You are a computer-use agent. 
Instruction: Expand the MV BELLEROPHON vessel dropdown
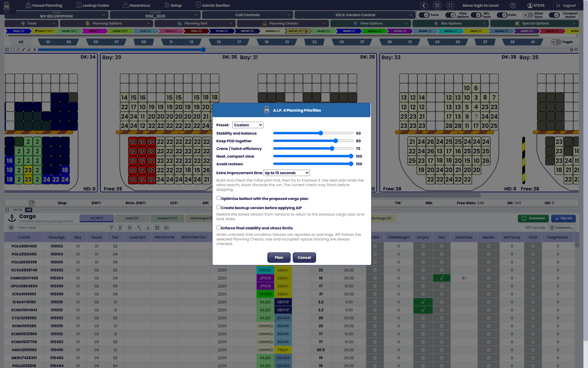[x=56, y=15]
